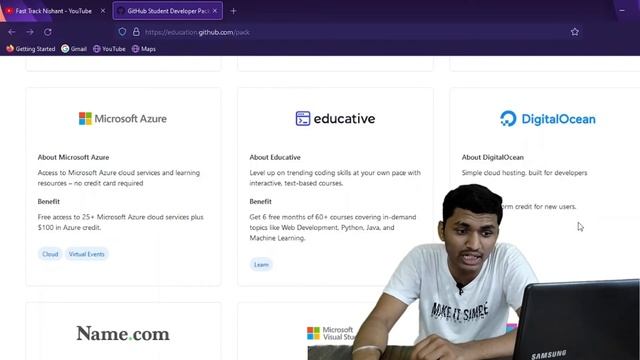Click the About Educative heading
This screenshot has width=640, height=360.
pyautogui.click(x=275, y=157)
